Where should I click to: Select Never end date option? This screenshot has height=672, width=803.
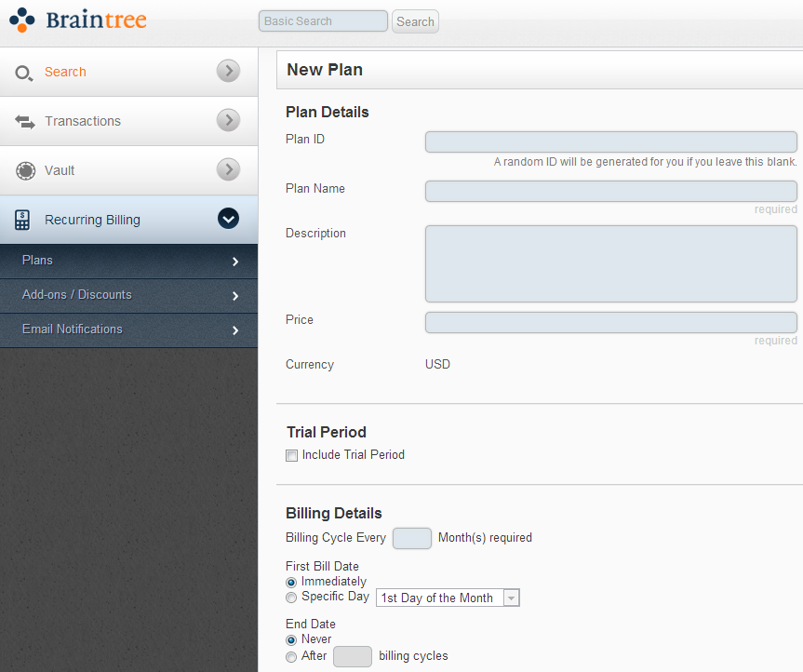click(x=291, y=639)
